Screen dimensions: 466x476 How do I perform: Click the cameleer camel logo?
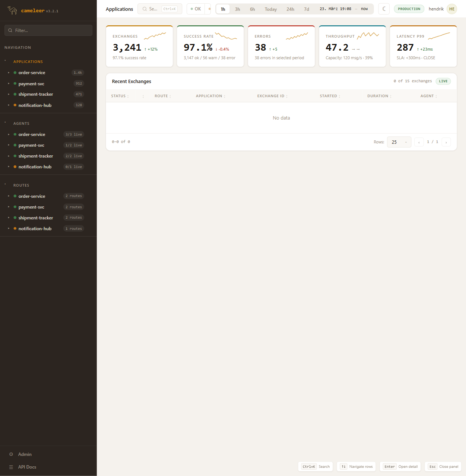click(12, 10)
